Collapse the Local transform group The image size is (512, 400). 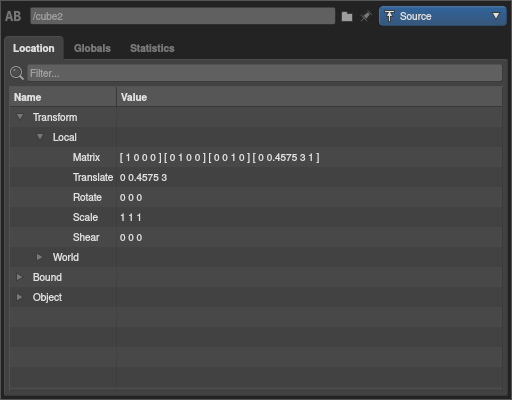[40, 137]
